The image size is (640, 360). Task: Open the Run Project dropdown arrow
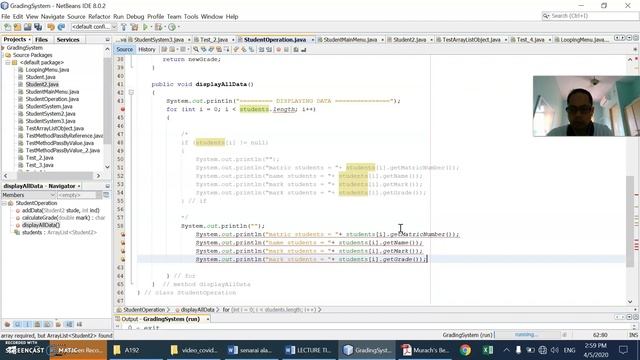151,27
